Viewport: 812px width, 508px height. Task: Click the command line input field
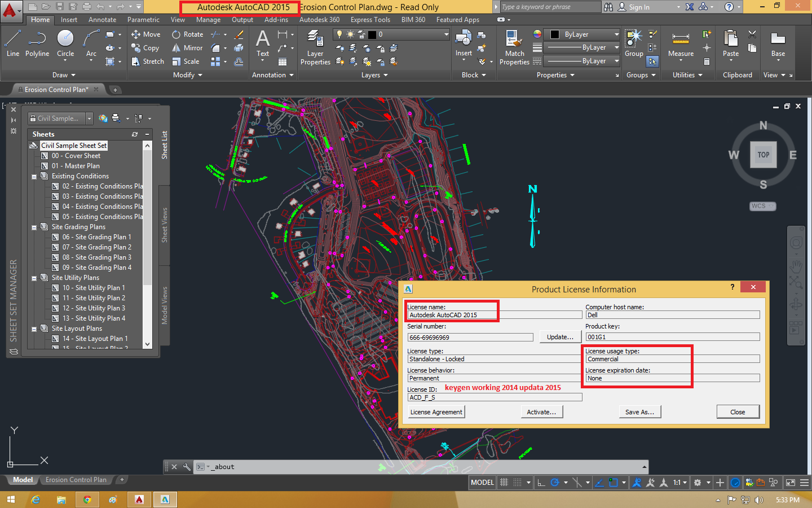(x=426, y=467)
